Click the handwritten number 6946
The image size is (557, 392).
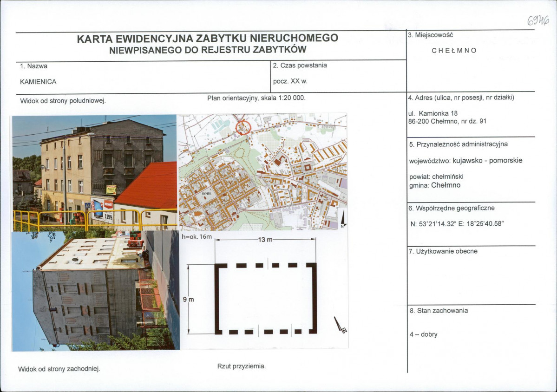click(538, 21)
